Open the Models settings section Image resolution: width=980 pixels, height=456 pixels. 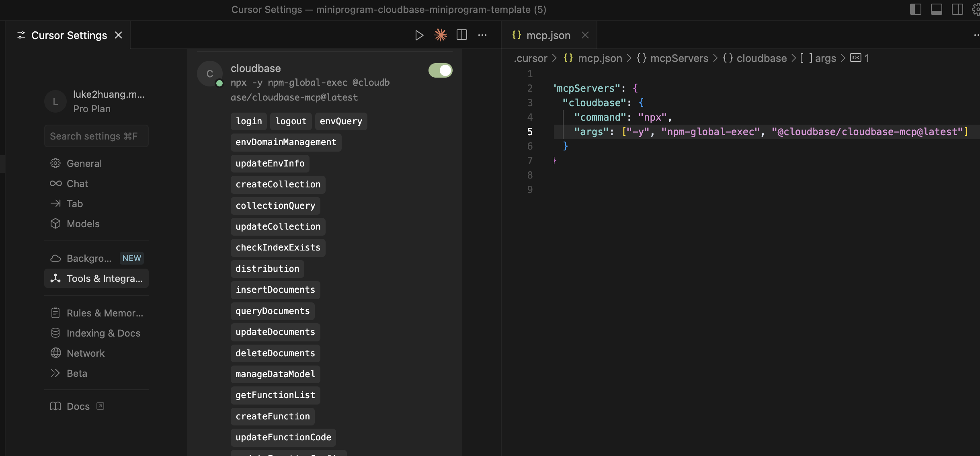[96, 224]
